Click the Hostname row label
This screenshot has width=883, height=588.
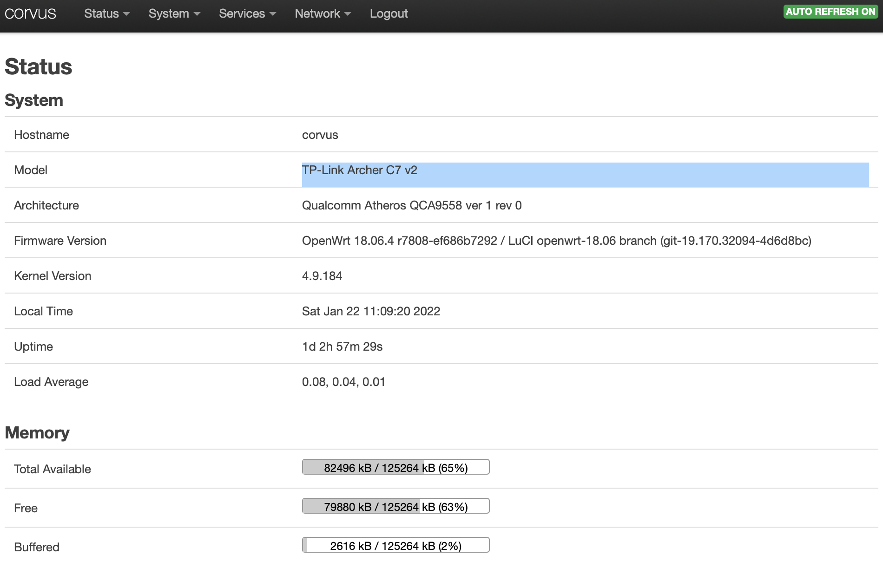41,135
